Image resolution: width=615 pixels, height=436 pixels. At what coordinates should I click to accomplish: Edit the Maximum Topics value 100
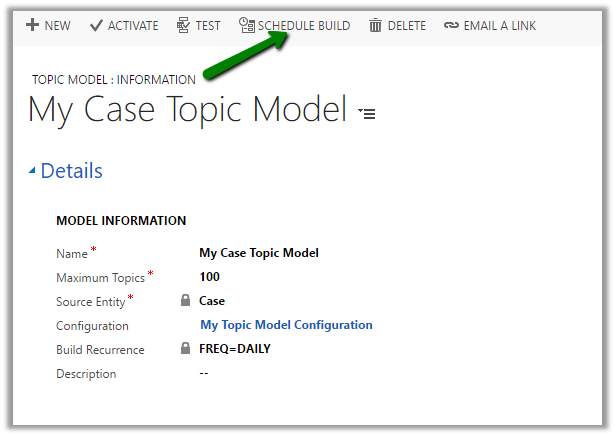coord(209,277)
